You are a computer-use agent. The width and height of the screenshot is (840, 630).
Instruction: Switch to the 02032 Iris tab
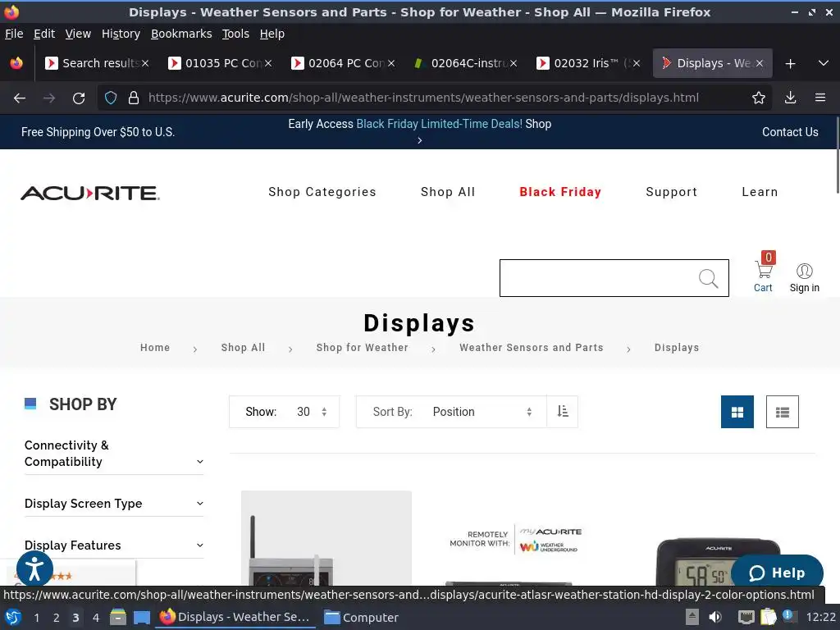pyautogui.click(x=588, y=63)
